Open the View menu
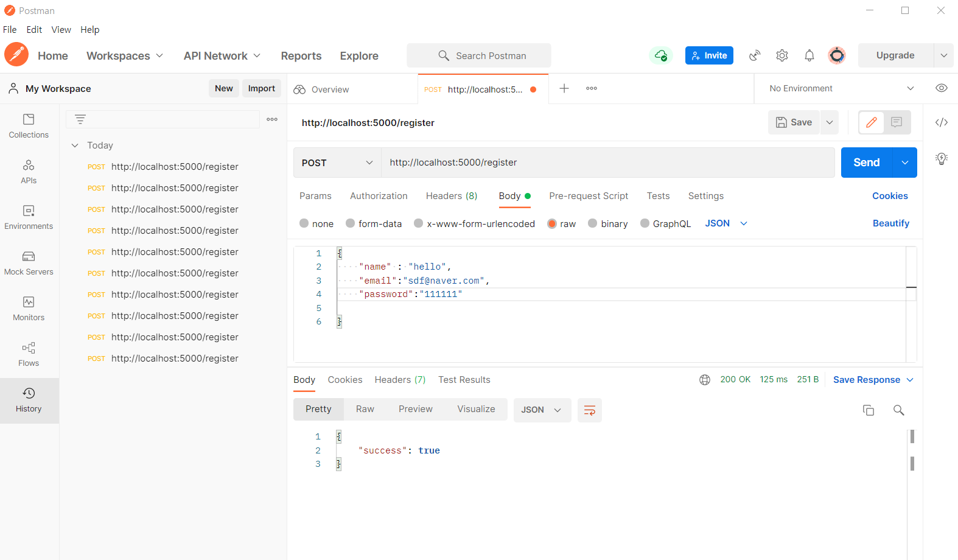This screenshot has height=560, width=958. (61, 30)
